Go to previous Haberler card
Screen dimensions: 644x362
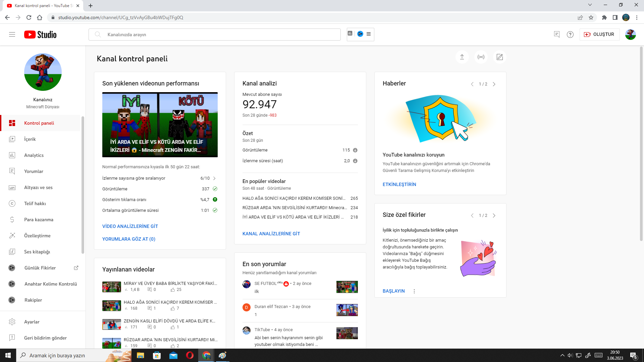(472, 84)
